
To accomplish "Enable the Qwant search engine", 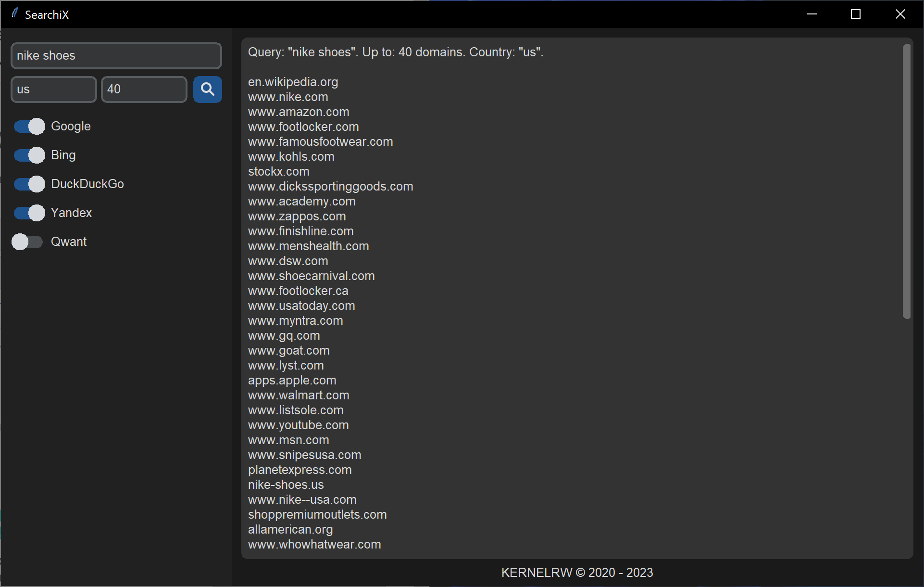I will 27,242.
